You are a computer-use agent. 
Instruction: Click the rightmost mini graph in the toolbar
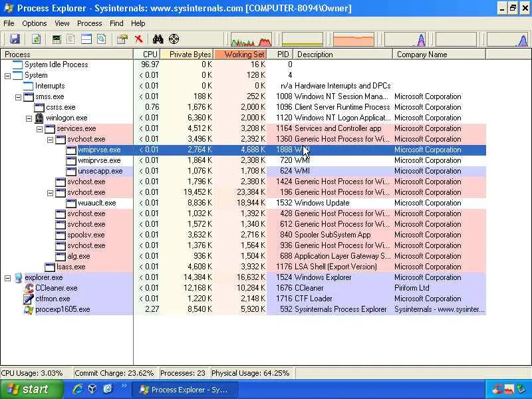tap(507, 39)
